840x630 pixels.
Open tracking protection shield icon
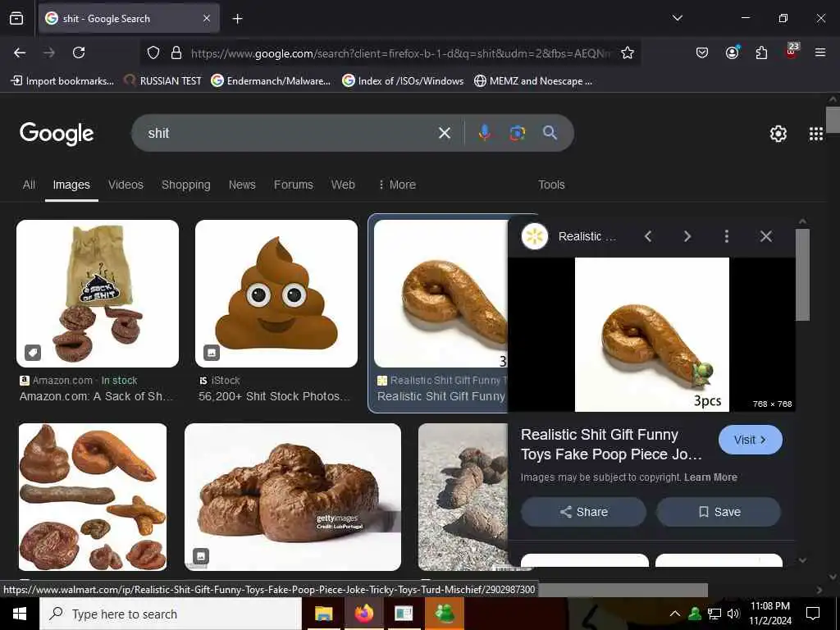click(x=153, y=52)
